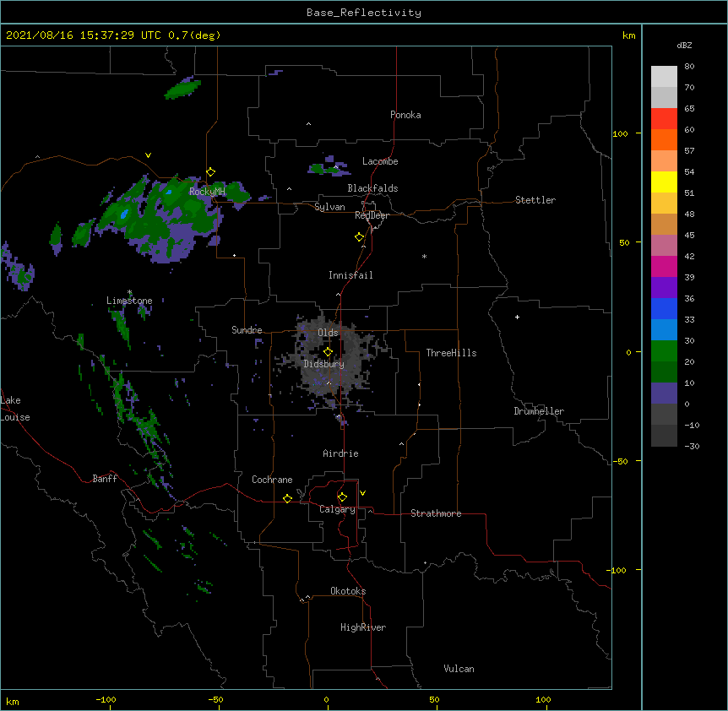Click the Okotoks label
Image resolution: width=728 pixels, height=711 pixels.
click(348, 591)
